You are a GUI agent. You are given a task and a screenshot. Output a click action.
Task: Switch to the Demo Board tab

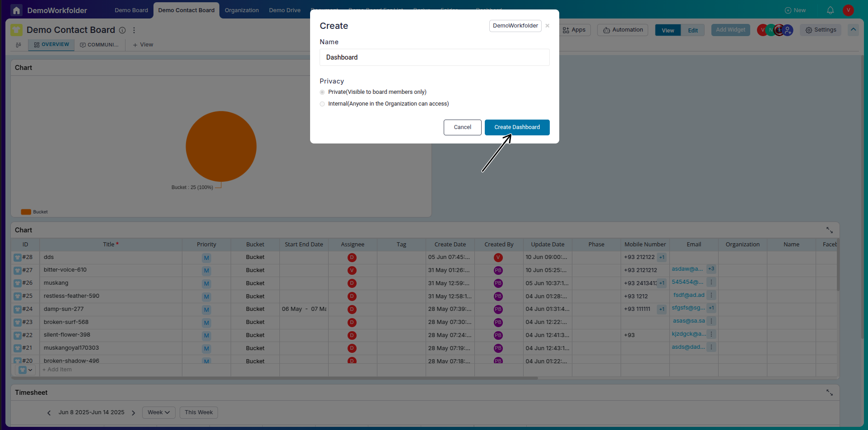point(131,10)
